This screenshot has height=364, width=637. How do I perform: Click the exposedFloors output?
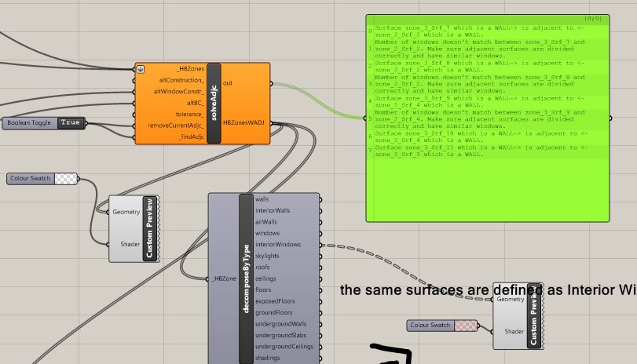pyautogui.click(x=275, y=301)
